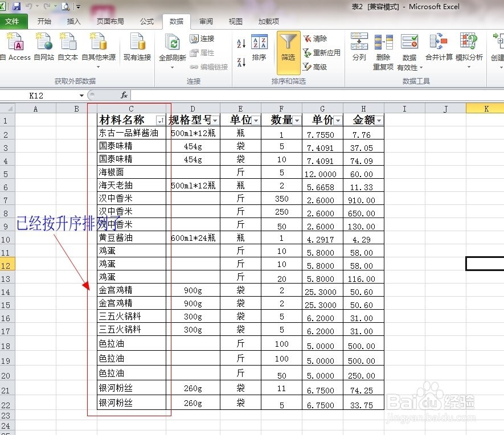Viewport: 504px width, 435px height.
Task: Switch to the 开始 (Home) tab
Action: [x=44, y=22]
